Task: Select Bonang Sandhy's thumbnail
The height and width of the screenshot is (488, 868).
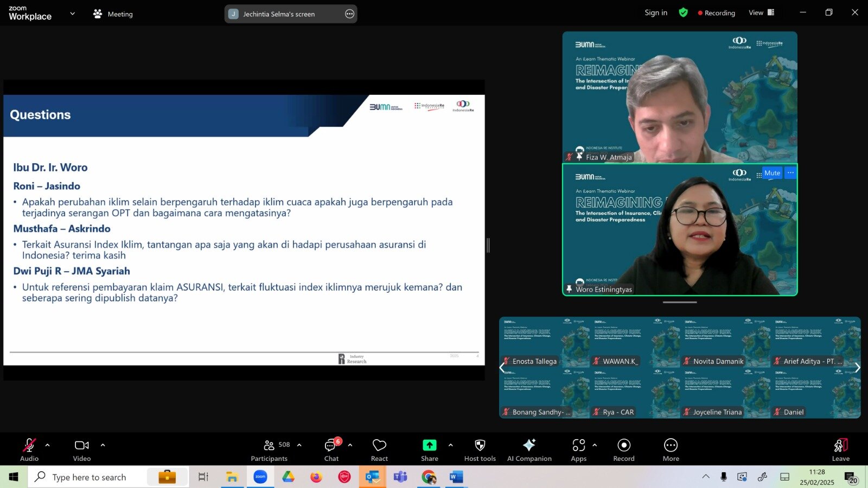Action: [x=544, y=393]
